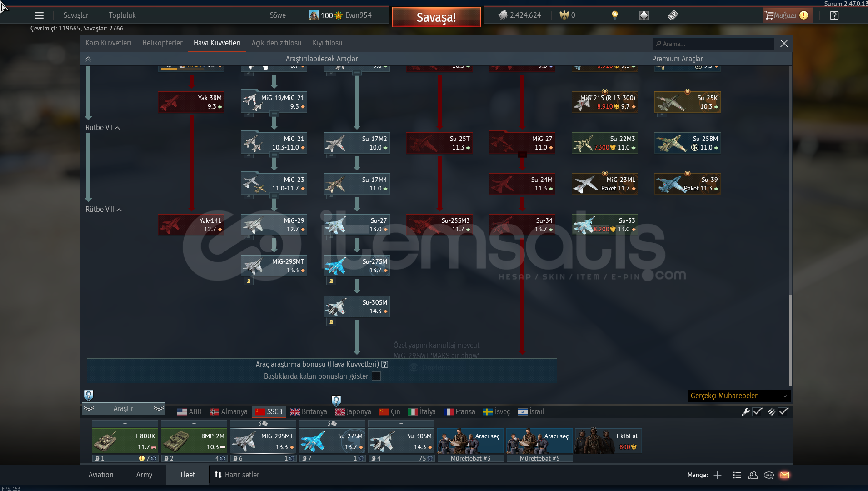Switch to Helikopterler tab
This screenshot has height=491, width=868.
point(162,43)
